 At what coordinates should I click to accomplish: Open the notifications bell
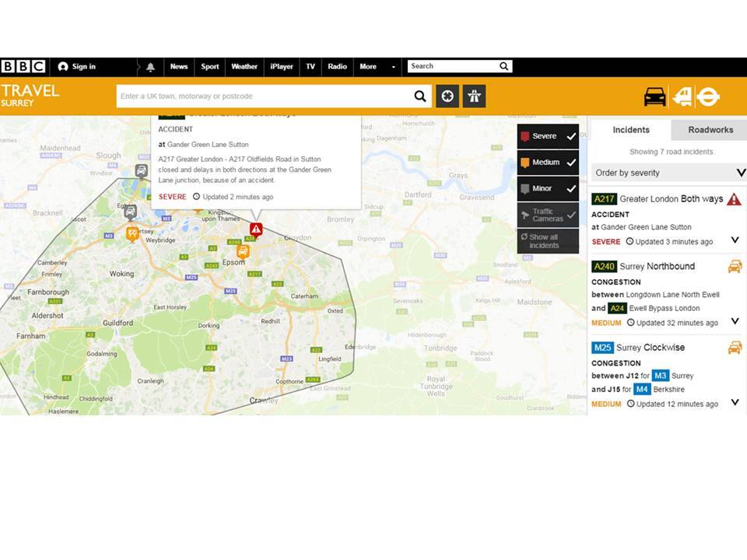(x=150, y=67)
